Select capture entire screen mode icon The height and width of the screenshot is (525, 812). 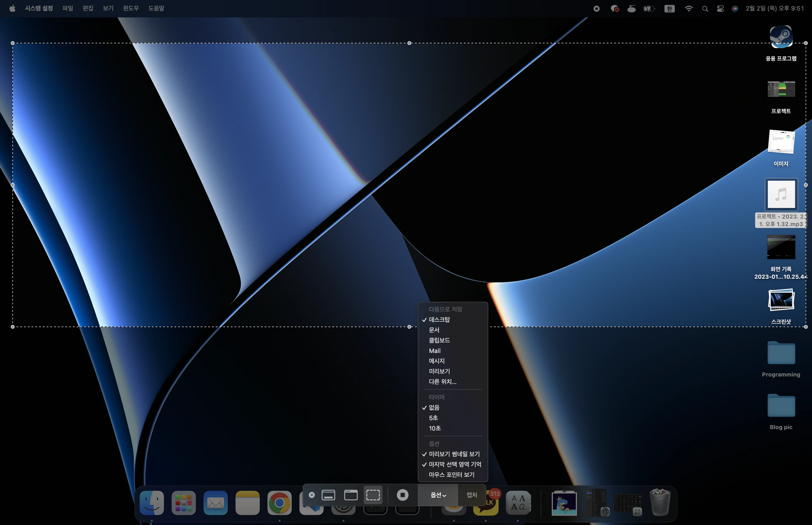coord(328,495)
